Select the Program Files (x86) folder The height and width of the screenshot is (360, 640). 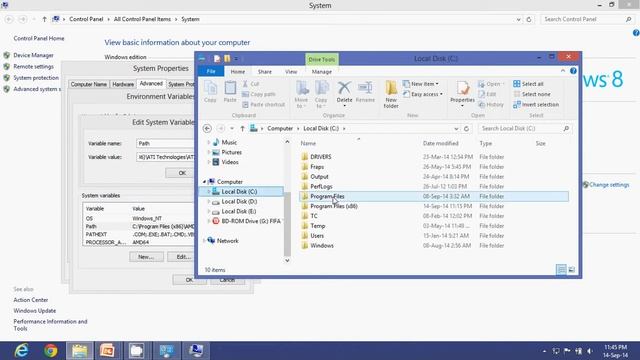(334, 206)
